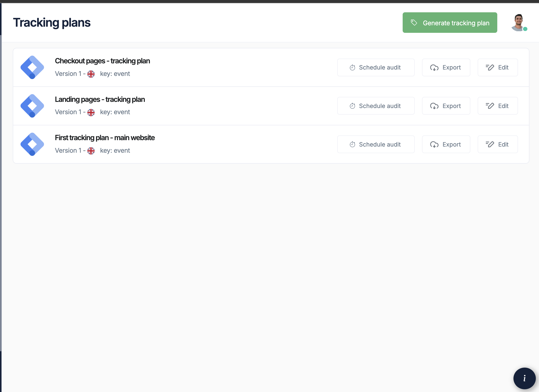Export the Landing pages tracking plan

446,106
